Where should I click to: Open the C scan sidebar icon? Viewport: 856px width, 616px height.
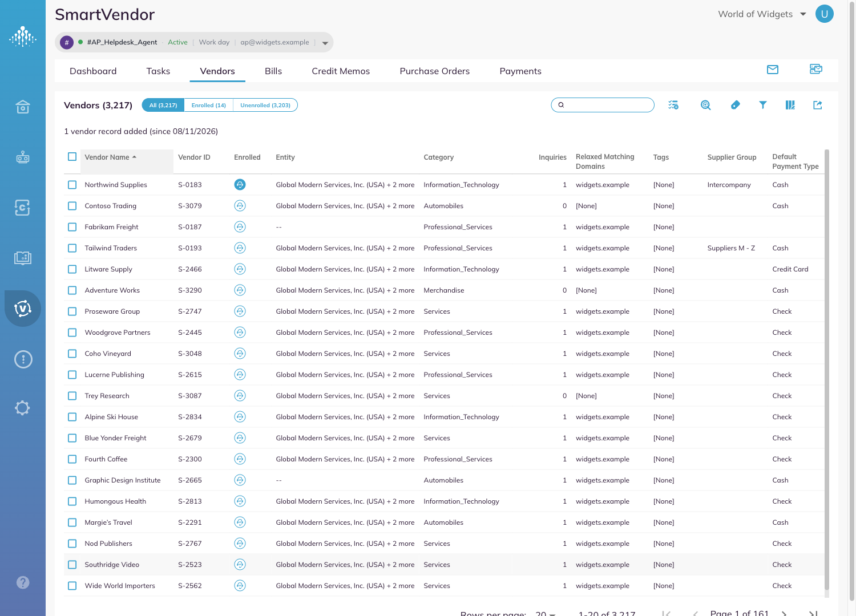pos(23,208)
